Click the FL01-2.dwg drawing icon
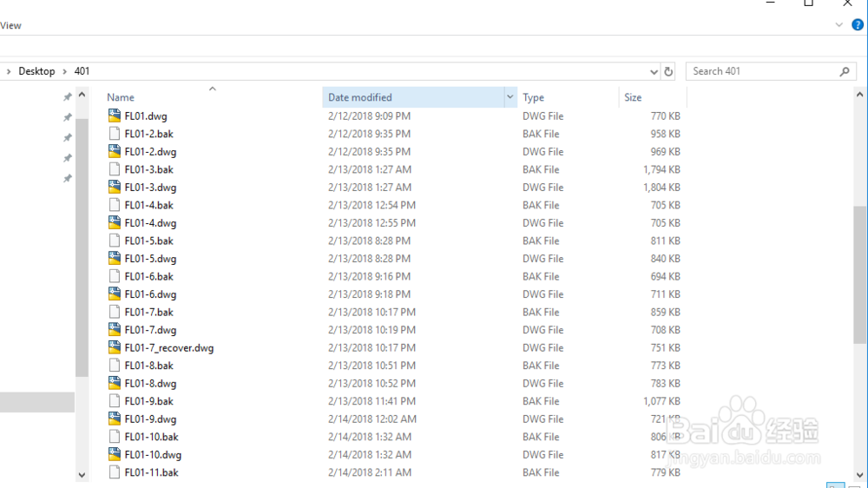 coord(114,151)
